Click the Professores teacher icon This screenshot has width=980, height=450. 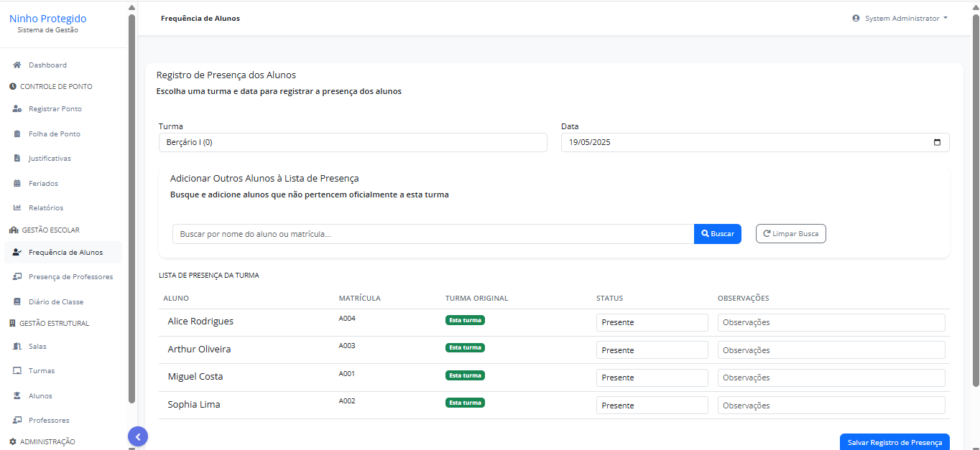point(17,421)
